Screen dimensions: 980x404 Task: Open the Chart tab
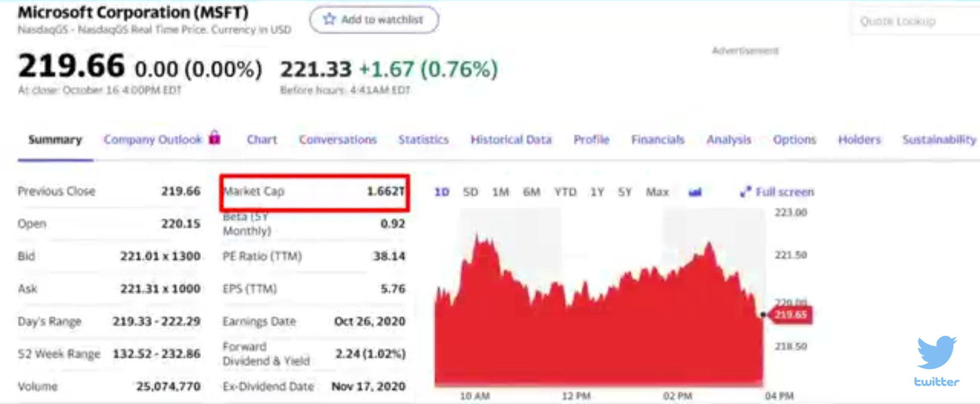262,140
